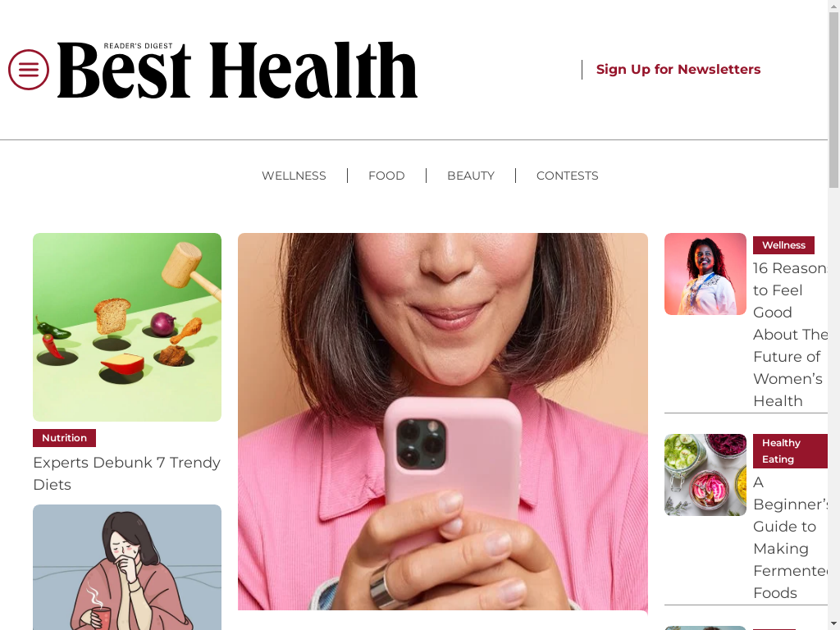Open 16 Reasons to Feel Good article
840x630 pixels.
[790, 335]
